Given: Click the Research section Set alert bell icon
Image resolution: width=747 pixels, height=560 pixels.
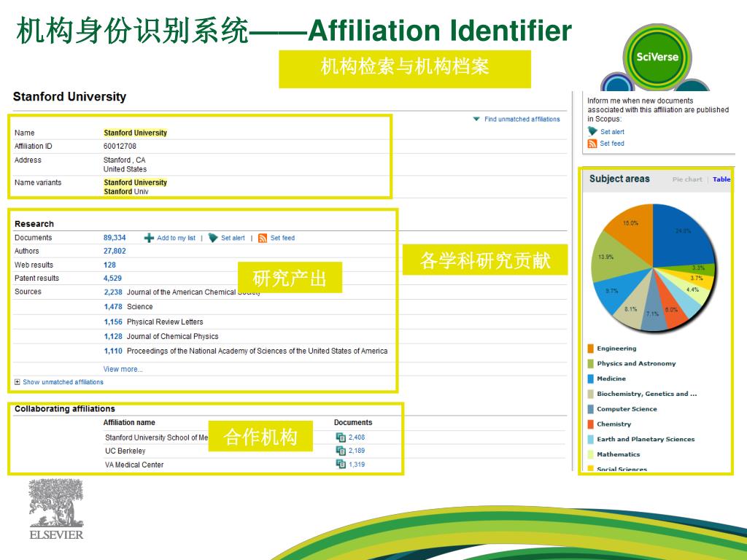Looking at the screenshot, I should point(213,238).
